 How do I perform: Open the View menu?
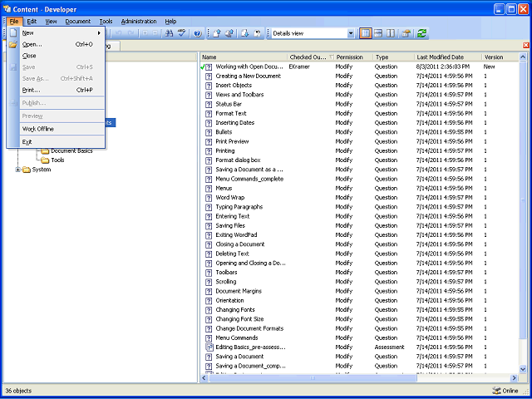[x=52, y=21]
